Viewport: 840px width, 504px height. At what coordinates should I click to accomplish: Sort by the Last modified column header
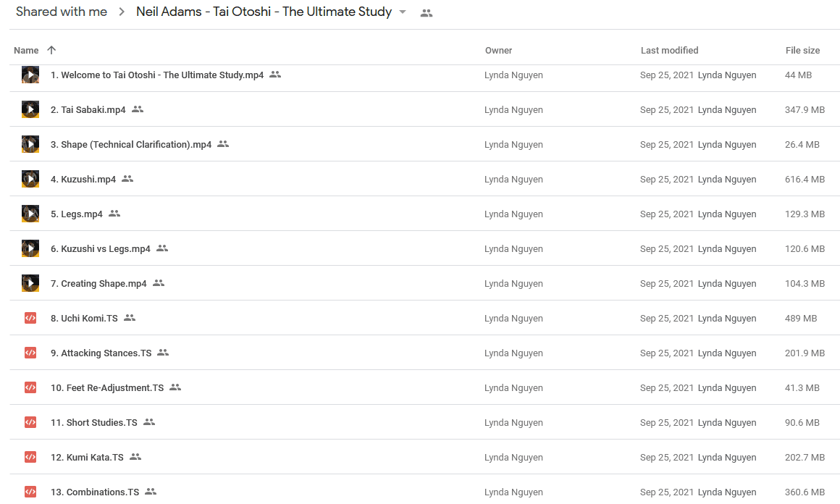tap(670, 51)
